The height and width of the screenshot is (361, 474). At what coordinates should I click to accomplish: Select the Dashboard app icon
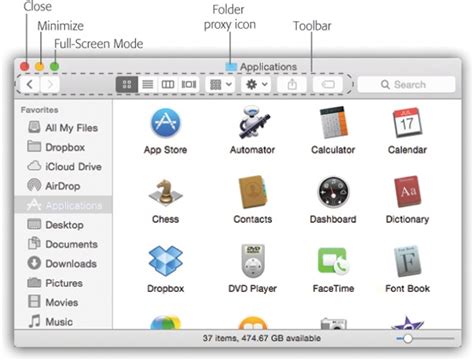333,192
